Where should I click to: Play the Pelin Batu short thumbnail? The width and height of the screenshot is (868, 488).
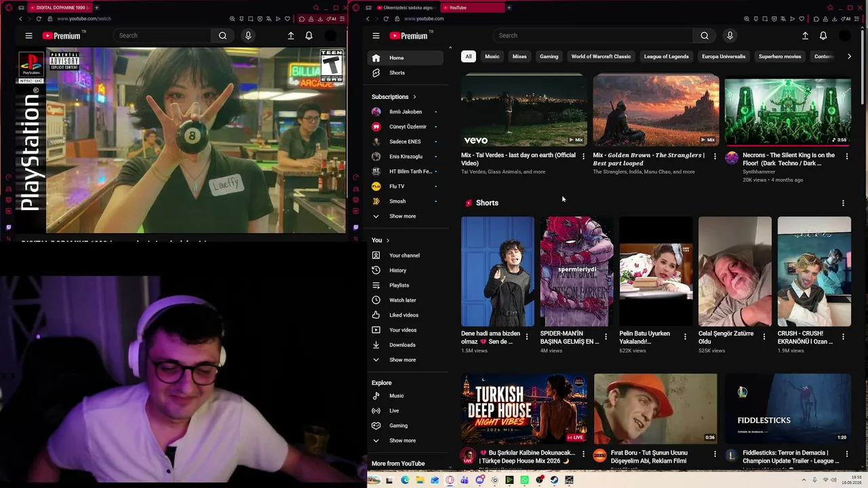[656, 272]
